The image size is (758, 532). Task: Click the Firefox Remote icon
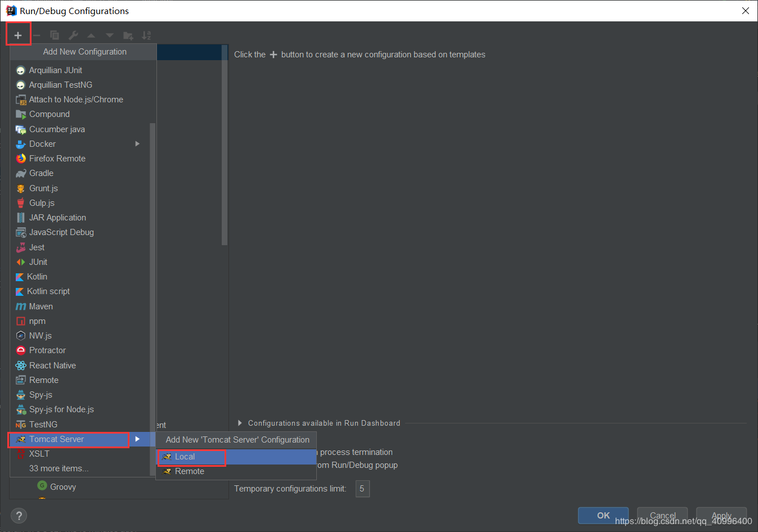(x=21, y=159)
